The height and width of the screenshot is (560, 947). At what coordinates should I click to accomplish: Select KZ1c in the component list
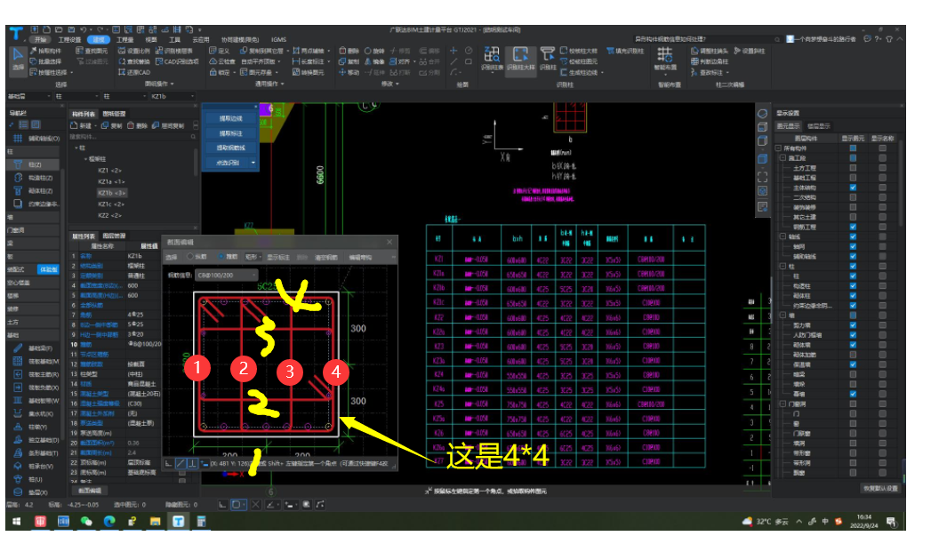tap(110, 204)
